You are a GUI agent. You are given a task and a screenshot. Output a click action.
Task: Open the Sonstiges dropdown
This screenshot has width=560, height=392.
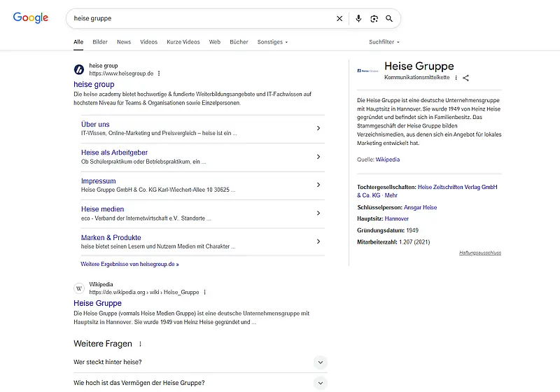pos(272,42)
